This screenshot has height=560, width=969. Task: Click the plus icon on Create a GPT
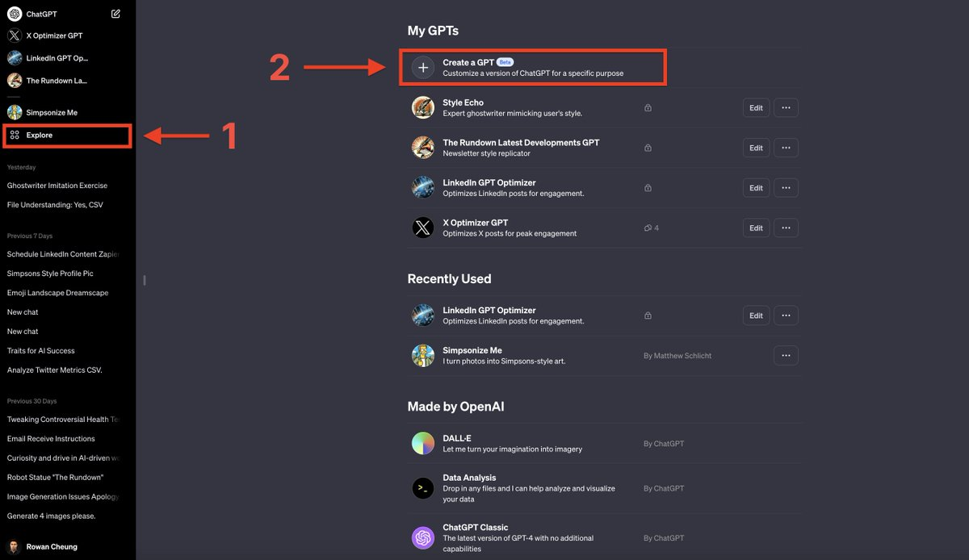tap(422, 66)
